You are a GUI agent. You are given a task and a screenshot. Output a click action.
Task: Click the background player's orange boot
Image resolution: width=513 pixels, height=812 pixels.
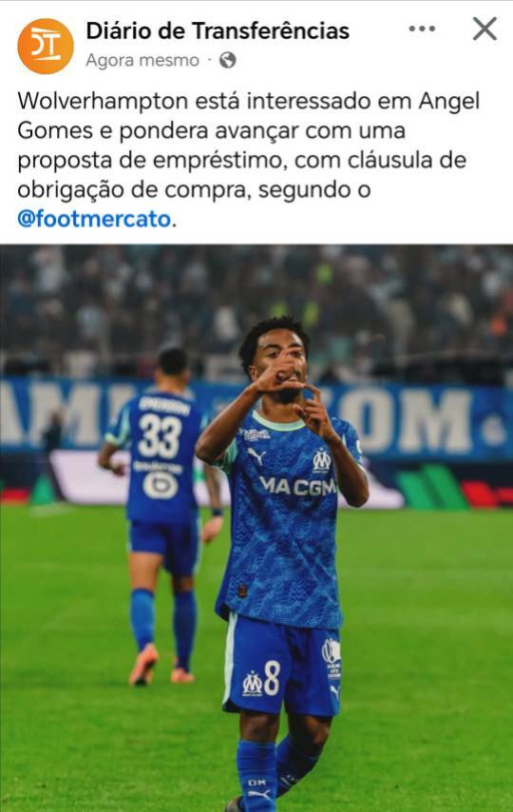coord(142,665)
